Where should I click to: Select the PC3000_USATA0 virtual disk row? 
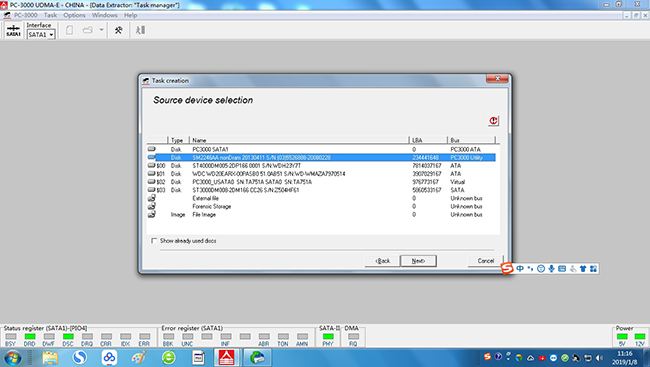point(321,182)
